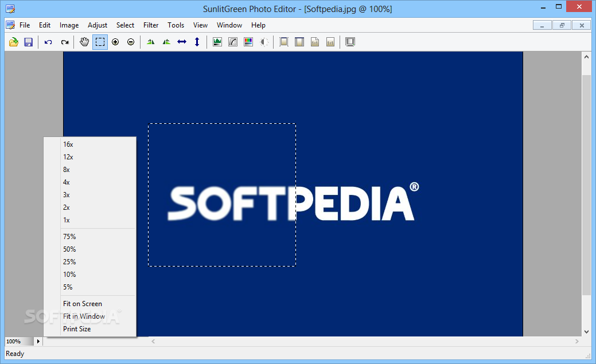Set zoom to 75% in popup

coord(90,236)
